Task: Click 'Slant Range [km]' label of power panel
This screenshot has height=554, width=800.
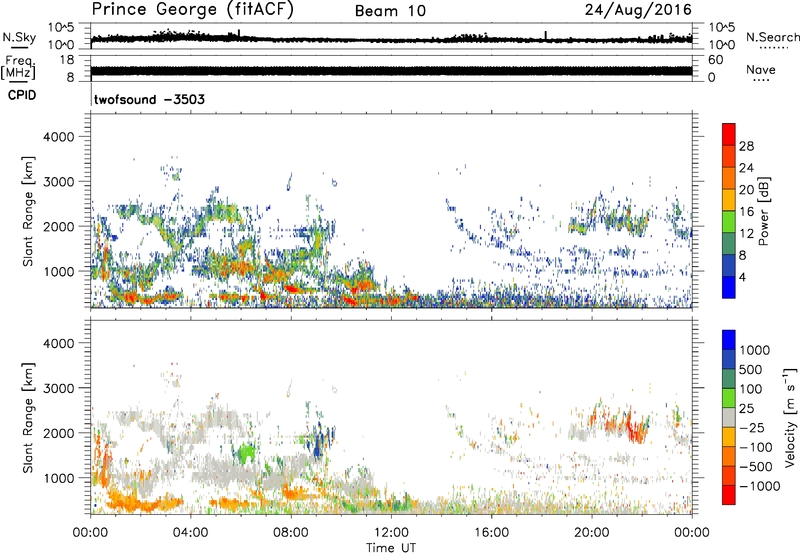Action: [x=28, y=211]
